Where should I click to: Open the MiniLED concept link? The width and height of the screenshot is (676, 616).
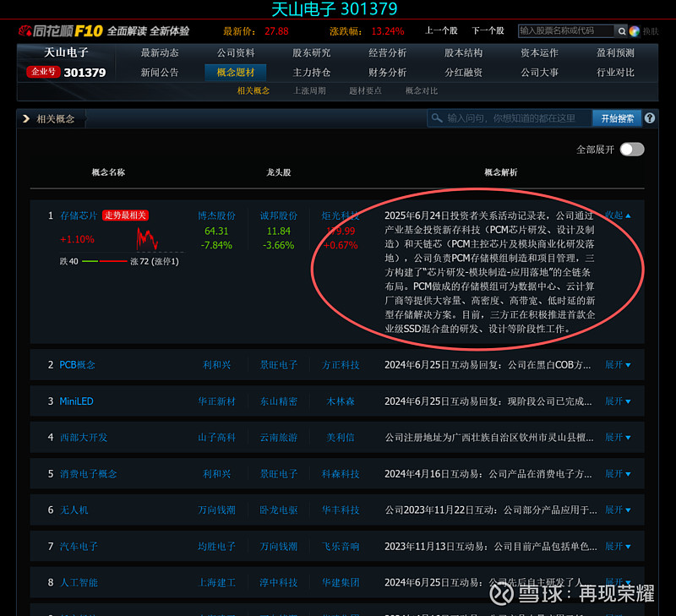(x=76, y=401)
